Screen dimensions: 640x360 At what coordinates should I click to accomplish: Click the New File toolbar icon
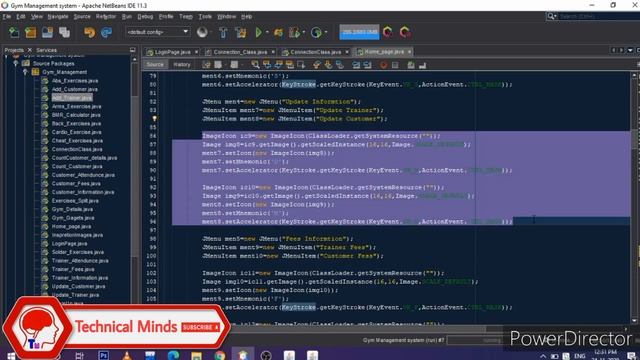click(14, 32)
